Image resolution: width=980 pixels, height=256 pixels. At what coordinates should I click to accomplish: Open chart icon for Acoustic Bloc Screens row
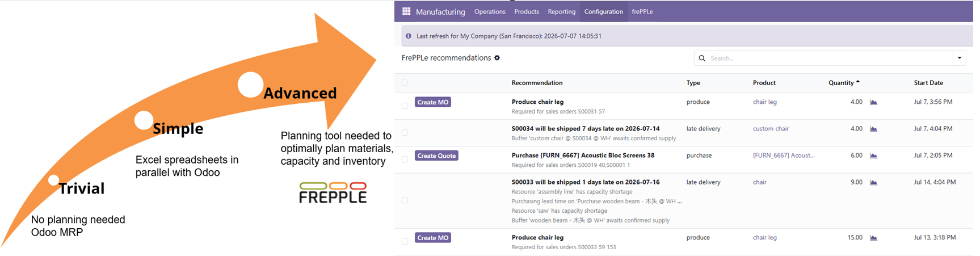point(873,156)
